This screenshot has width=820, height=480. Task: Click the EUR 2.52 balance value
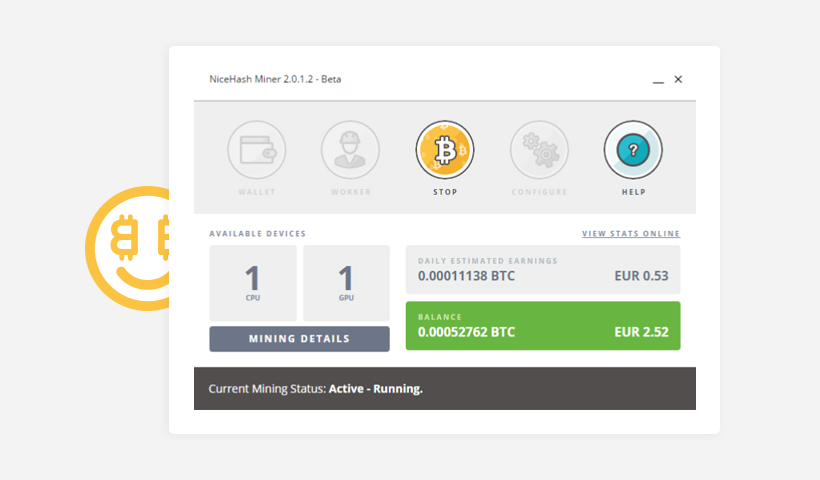pos(641,332)
